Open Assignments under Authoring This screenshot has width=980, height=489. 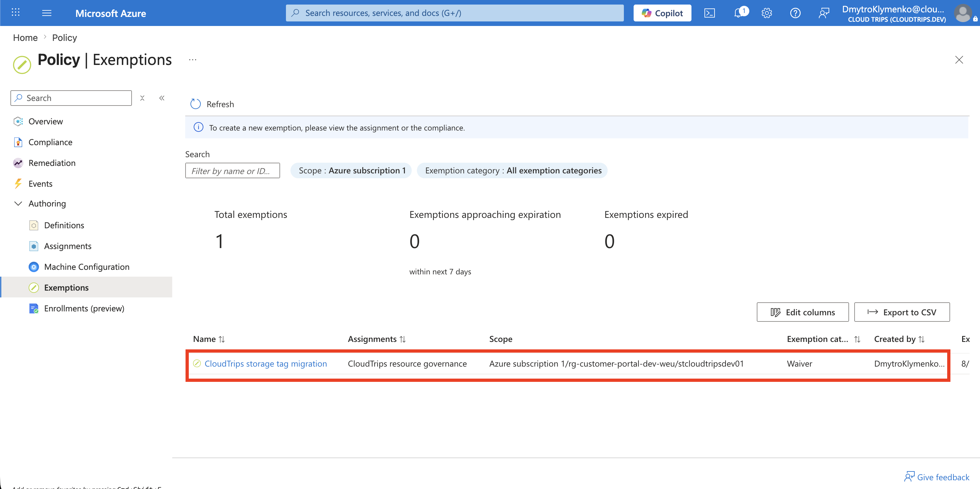(x=68, y=246)
